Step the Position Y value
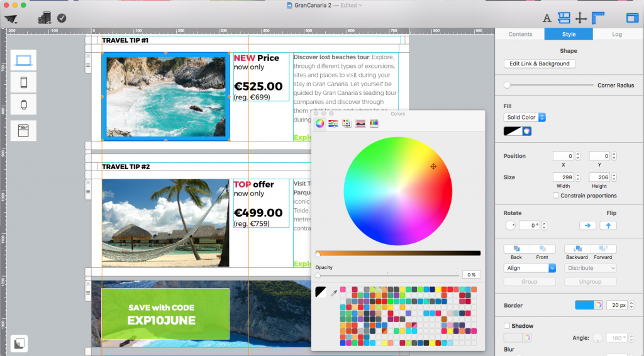 pos(614,156)
